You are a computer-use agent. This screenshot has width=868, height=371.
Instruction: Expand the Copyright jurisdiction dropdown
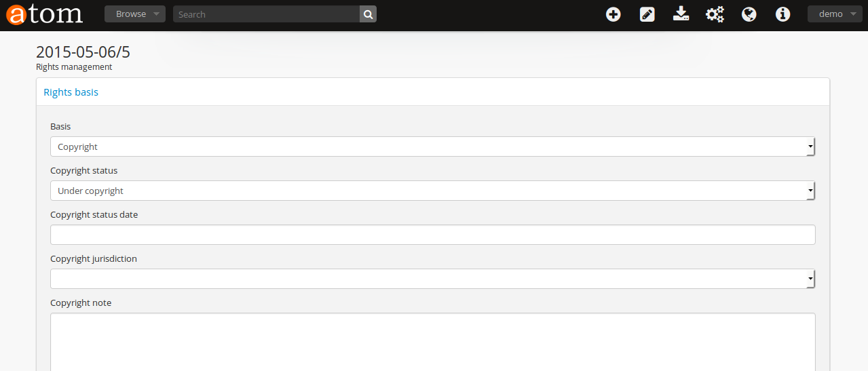tap(432, 279)
